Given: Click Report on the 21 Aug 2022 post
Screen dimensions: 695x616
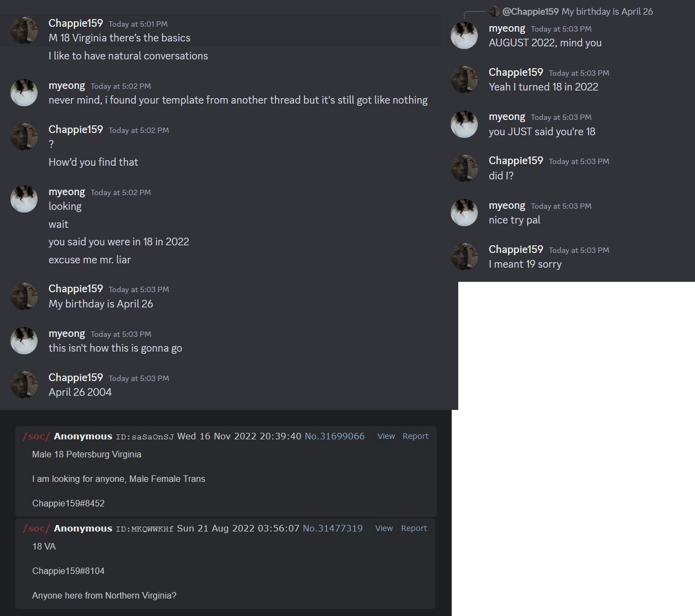Looking at the screenshot, I should pos(414,528).
